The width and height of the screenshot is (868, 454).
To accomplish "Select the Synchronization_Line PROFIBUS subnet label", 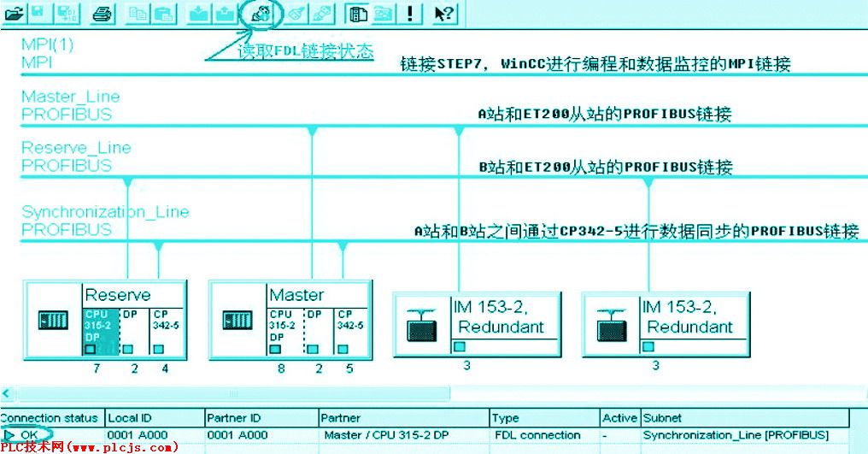I will (x=105, y=220).
